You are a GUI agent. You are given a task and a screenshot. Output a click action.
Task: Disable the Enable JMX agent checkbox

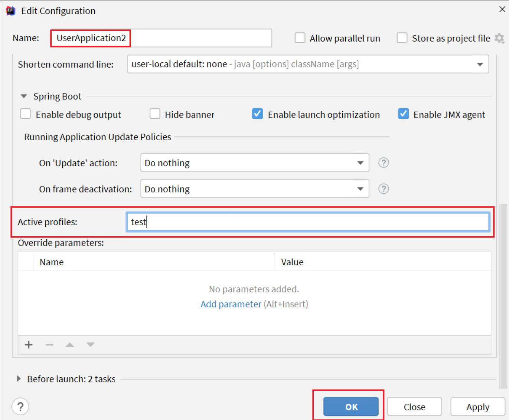coord(403,114)
